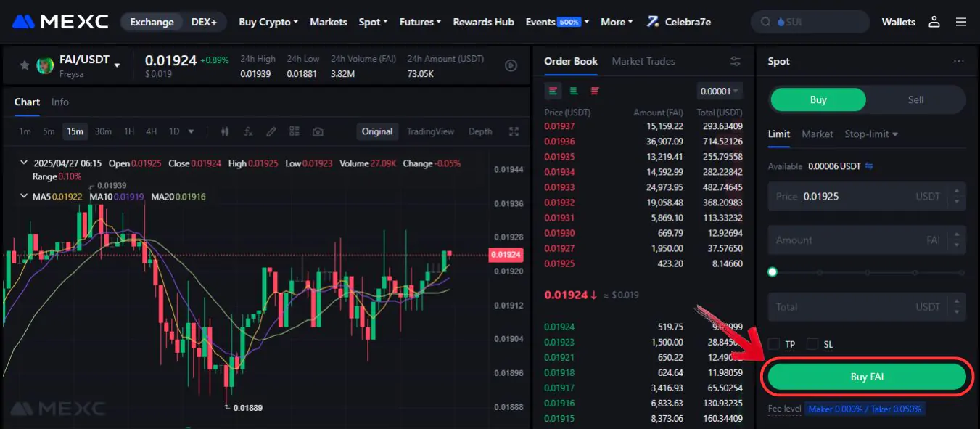Click the Celebra7e logo
Viewport: 980px width, 429px height.
tap(679, 22)
